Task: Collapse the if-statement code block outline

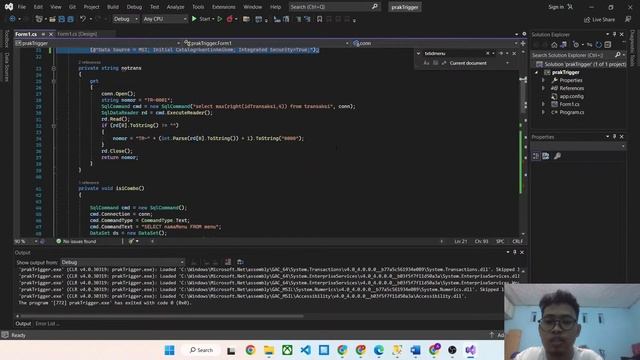Action: pyautogui.click(x=53, y=125)
